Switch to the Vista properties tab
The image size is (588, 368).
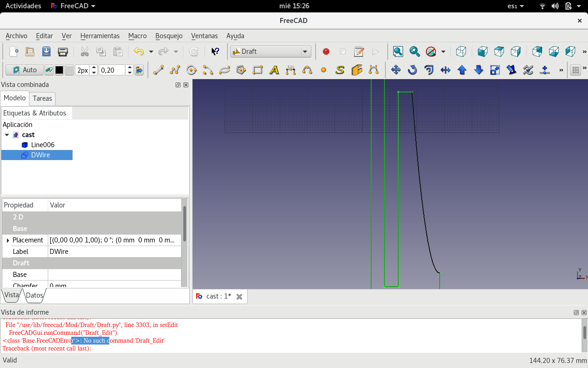pyautogui.click(x=11, y=295)
